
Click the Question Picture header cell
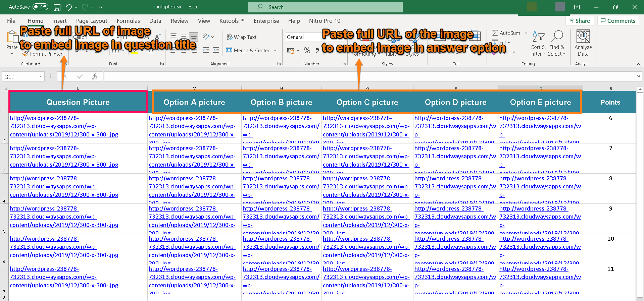78,102
